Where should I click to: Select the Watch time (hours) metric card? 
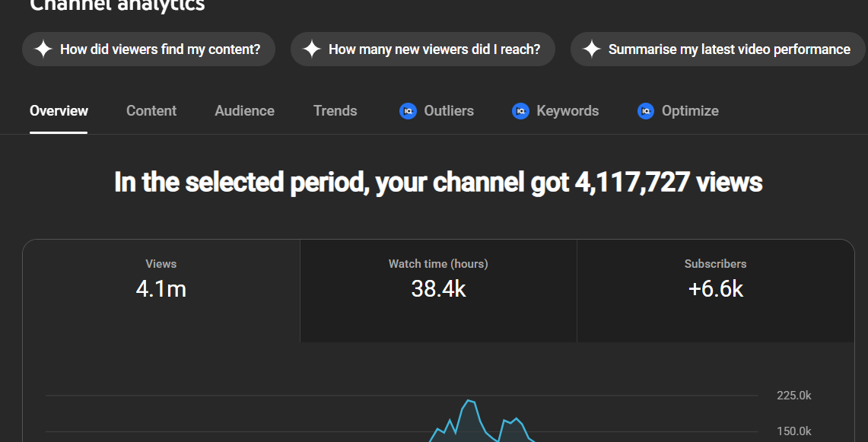click(x=438, y=291)
